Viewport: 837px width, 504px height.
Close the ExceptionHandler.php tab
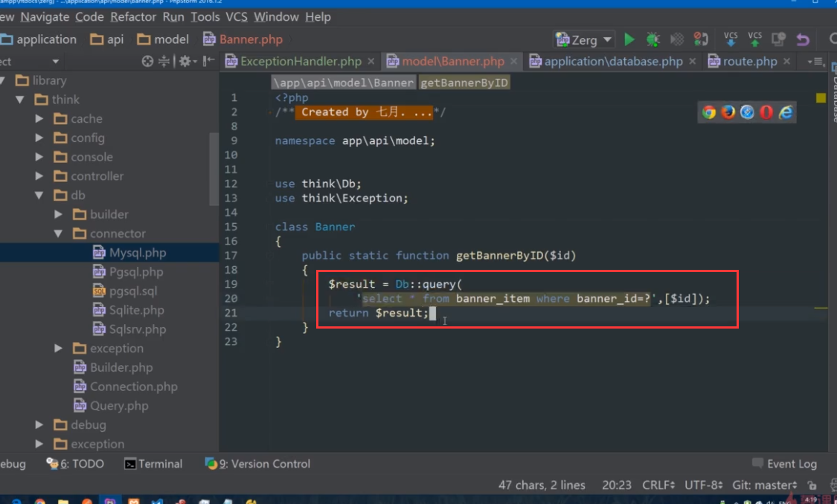pos(371,62)
